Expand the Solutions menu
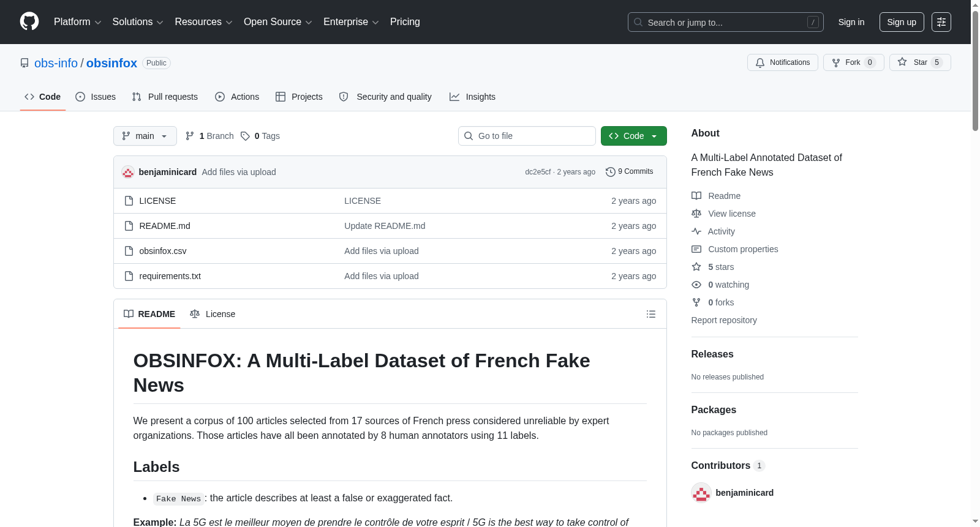 pos(138,22)
